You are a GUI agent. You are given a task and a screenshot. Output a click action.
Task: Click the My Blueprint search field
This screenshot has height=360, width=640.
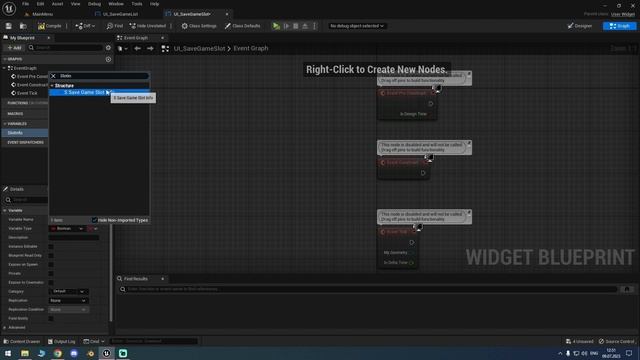coord(65,48)
